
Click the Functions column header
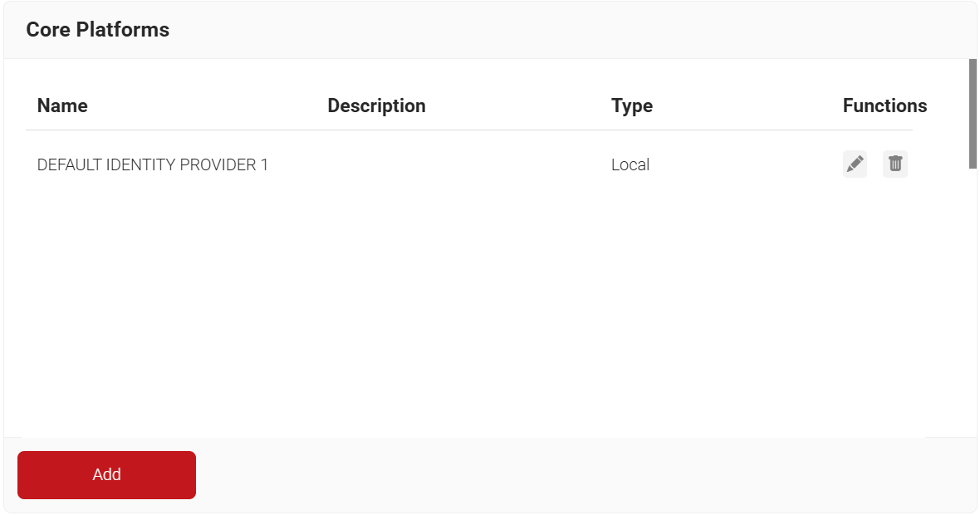[884, 106]
